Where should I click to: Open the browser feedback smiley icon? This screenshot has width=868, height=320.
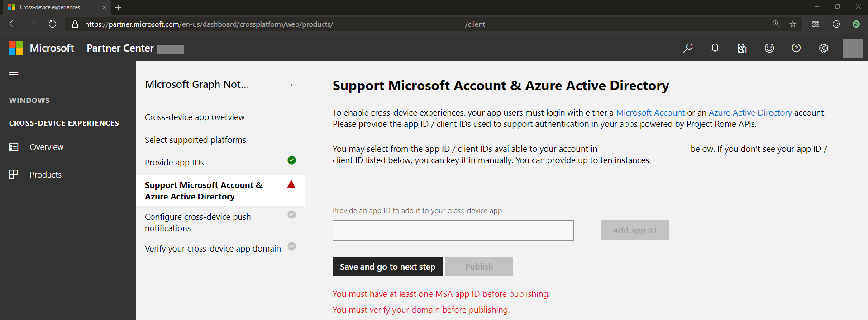[836, 24]
